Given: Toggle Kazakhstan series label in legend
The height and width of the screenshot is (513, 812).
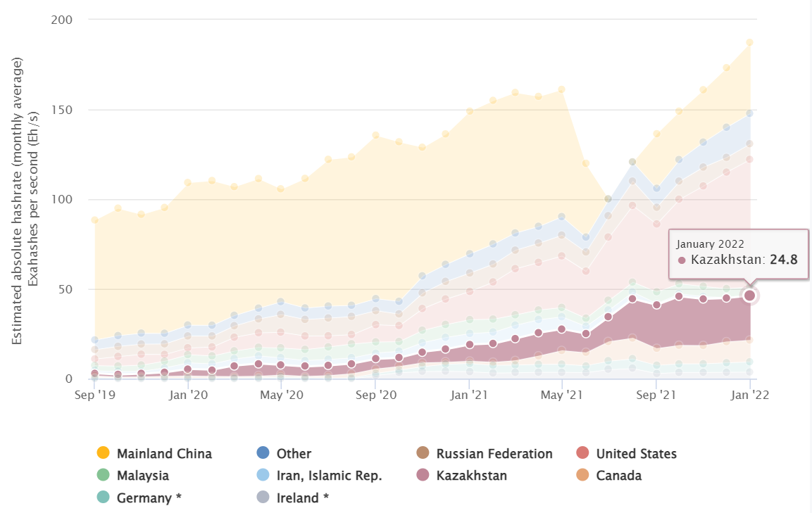Looking at the screenshot, I should click(x=471, y=476).
